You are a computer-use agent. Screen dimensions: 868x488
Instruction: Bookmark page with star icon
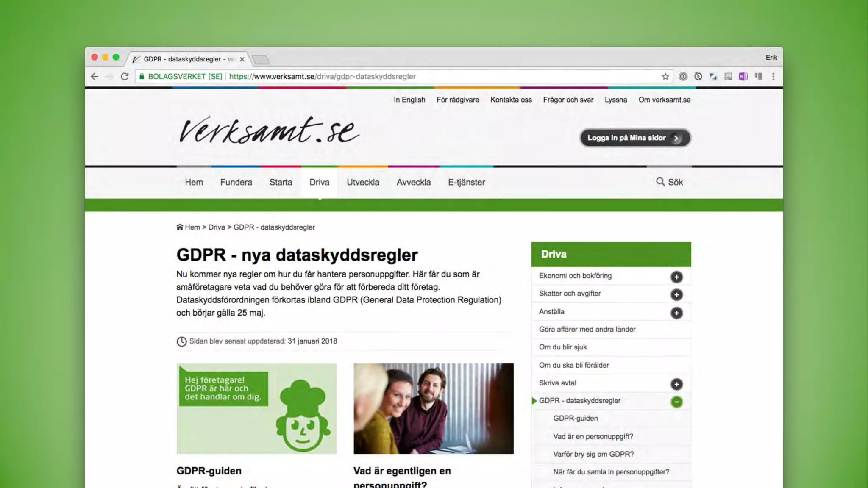[x=665, y=77]
